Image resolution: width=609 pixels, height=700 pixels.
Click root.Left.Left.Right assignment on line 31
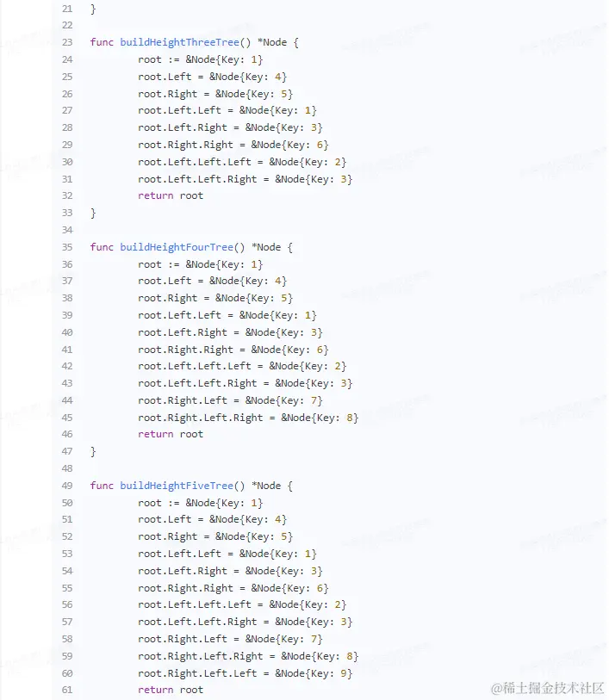point(245,179)
